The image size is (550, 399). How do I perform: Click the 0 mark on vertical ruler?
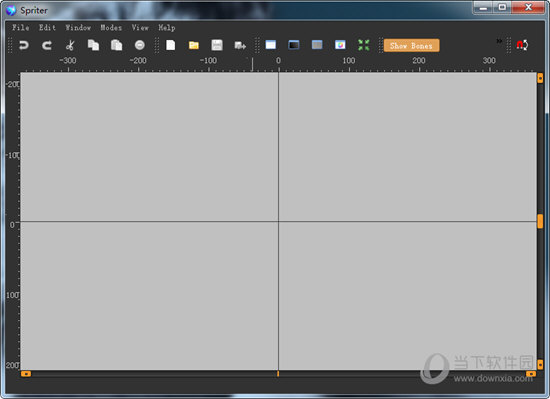[12, 224]
